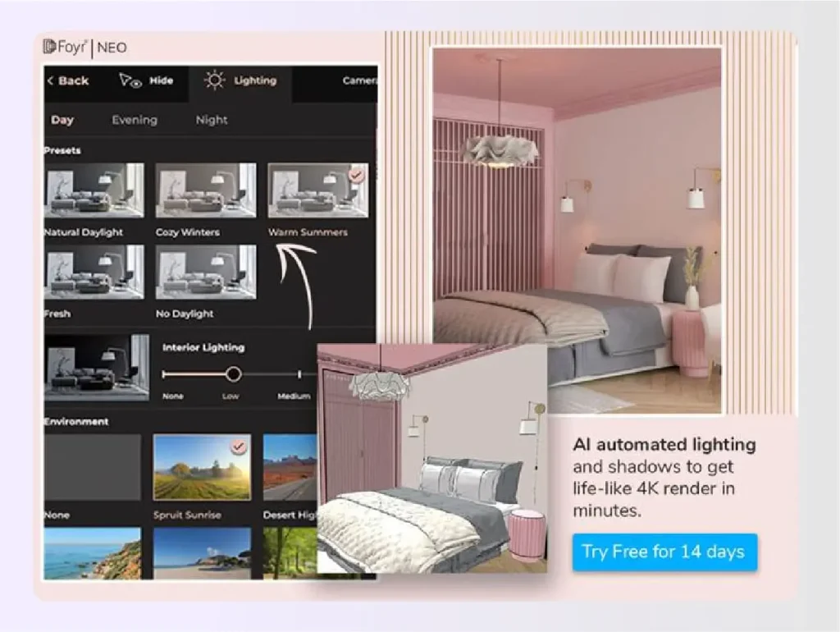Image resolution: width=840 pixels, height=632 pixels.
Task: Set Interior Lighting slider to Medium
Action: pyautogui.click(x=299, y=374)
